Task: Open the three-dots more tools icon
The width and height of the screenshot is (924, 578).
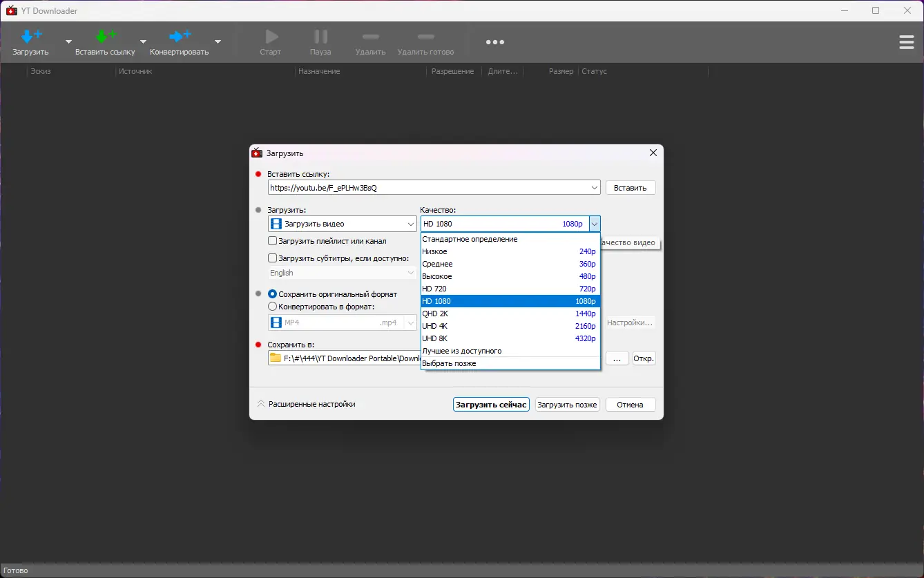Action: click(495, 42)
